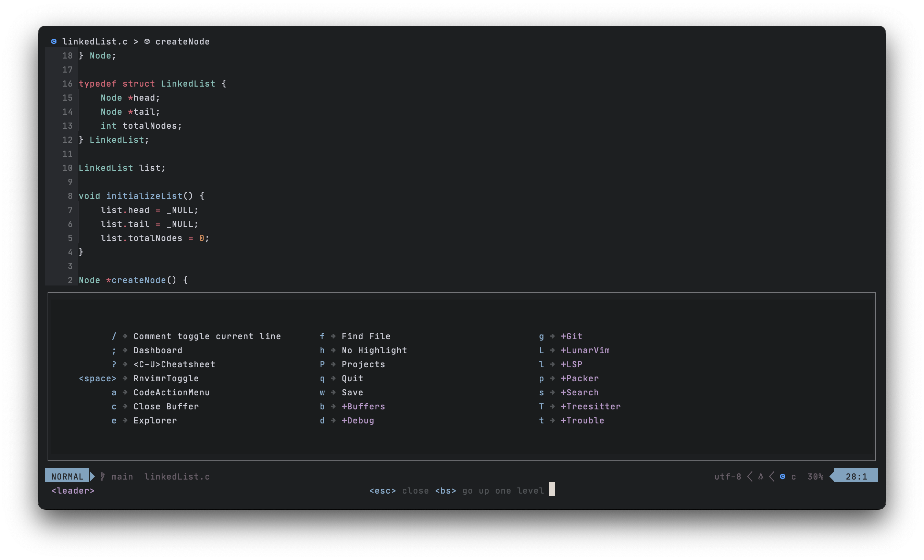Open the Explorer entry
The image size is (924, 560).
pos(155,421)
